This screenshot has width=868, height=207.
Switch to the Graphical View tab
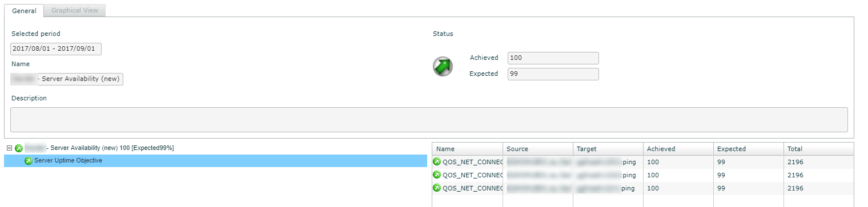pos(75,10)
